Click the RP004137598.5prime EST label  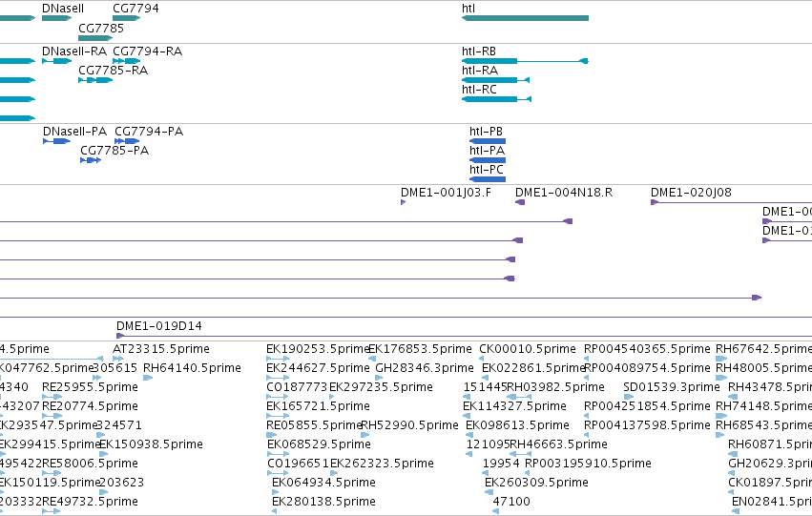coord(647,425)
